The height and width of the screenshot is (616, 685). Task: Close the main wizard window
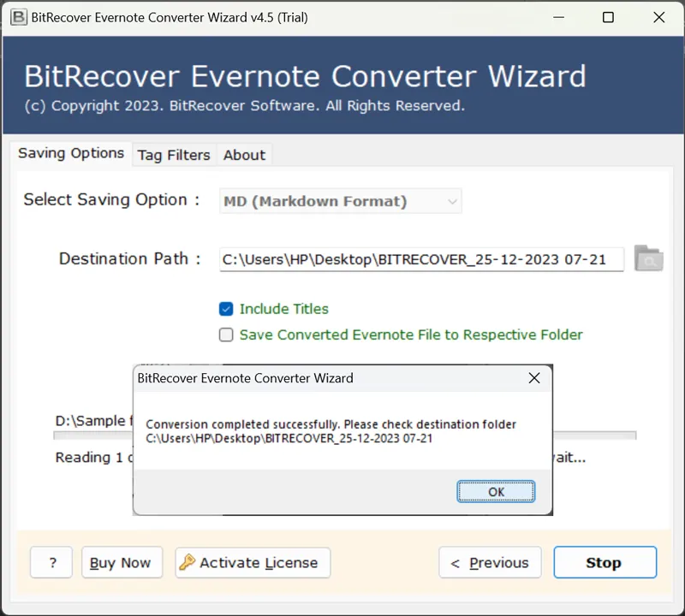pos(658,17)
